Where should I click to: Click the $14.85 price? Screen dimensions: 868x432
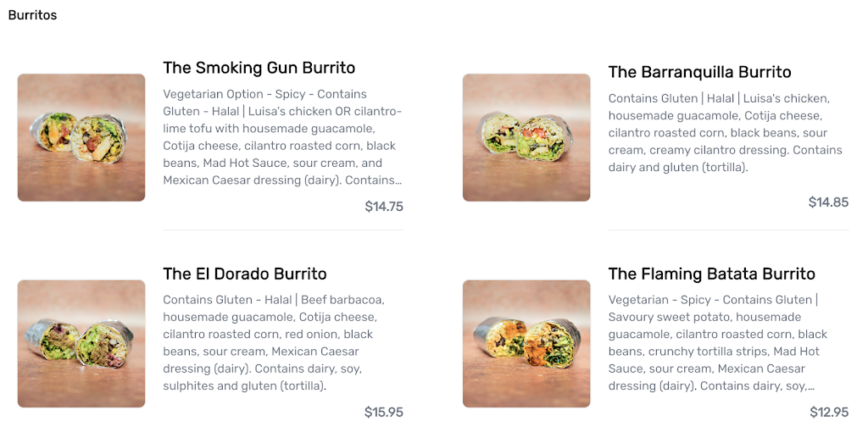[x=828, y=202]
